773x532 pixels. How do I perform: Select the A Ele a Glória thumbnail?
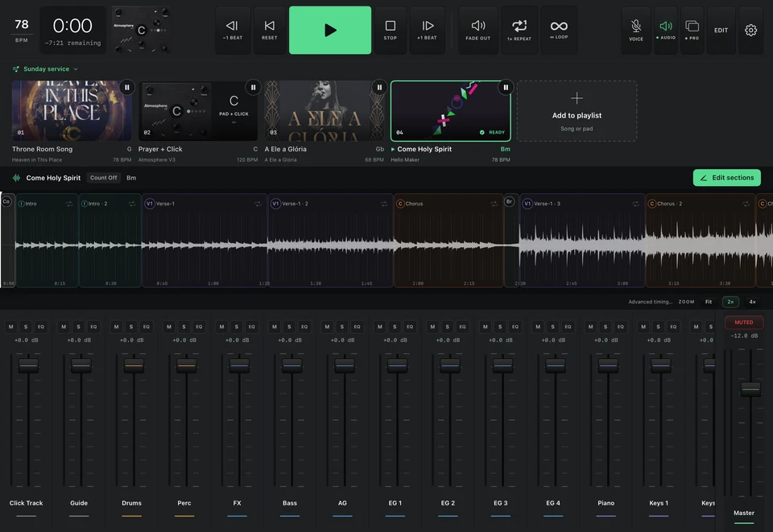point(324,111)
